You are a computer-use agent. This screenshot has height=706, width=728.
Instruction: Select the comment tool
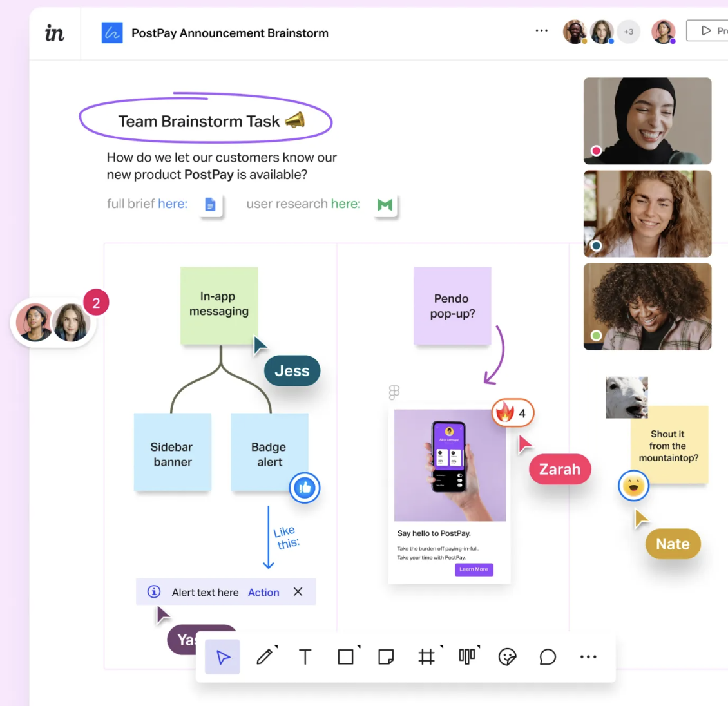(548, 656)
